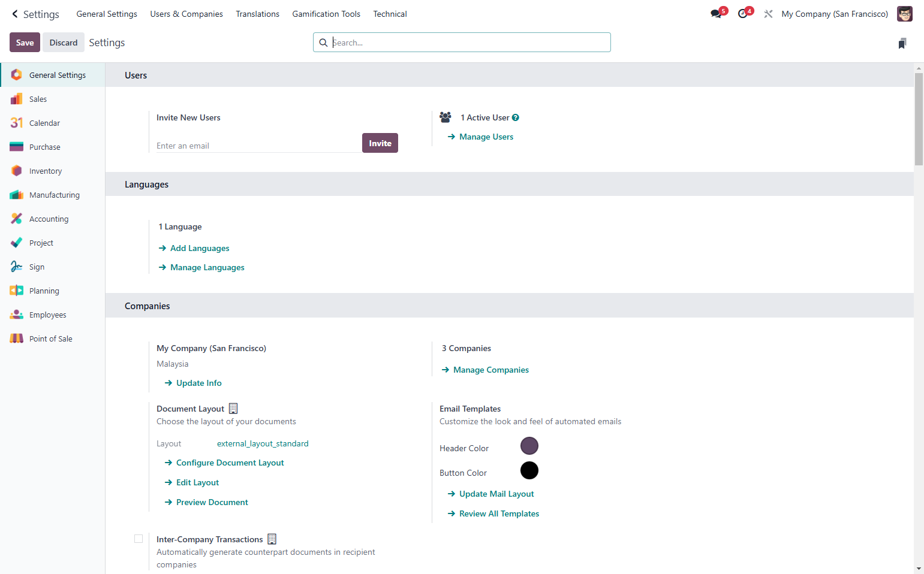
Task: Click the Save button
Action: coord(25,43)
